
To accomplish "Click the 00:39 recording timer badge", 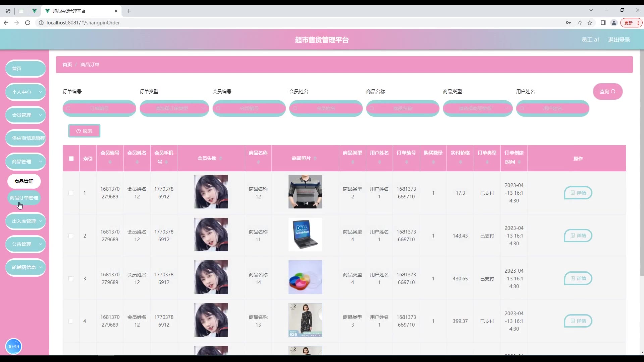I will pyautogui.click(x=13, y=347).
